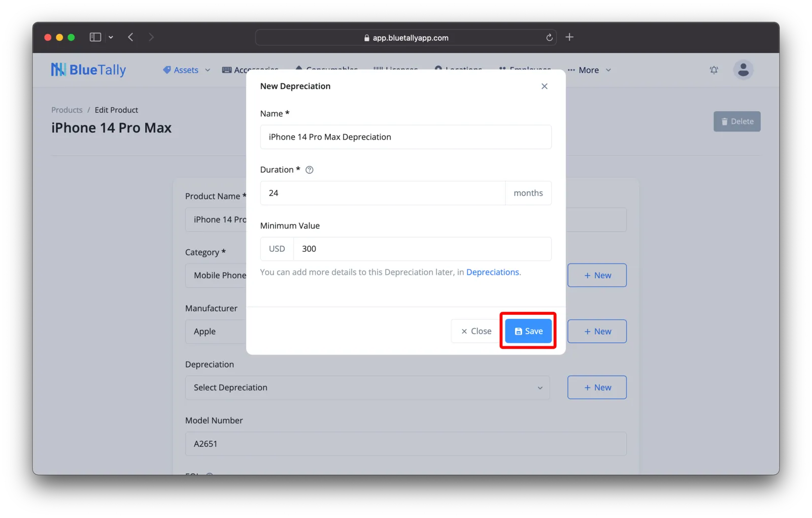812x518 pixels.
Task: Click the Assets tag icon
Action: [x=166, y=70]
